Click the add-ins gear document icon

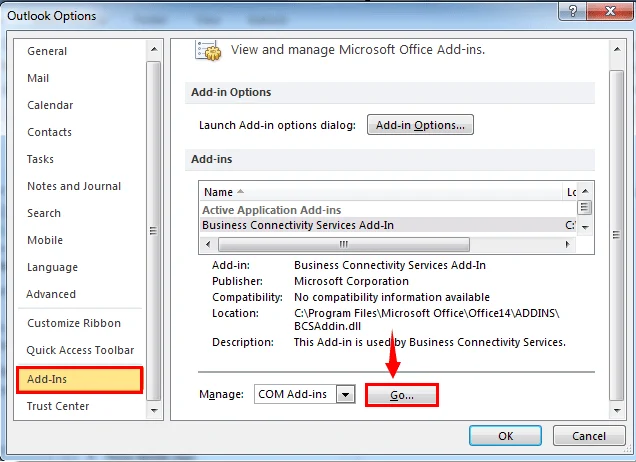point(208,51)
